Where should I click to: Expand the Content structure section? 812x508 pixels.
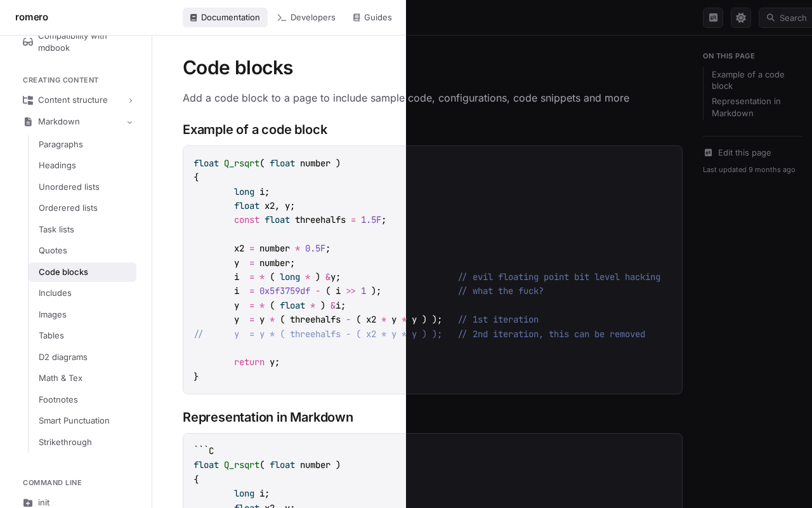[130, 100]
